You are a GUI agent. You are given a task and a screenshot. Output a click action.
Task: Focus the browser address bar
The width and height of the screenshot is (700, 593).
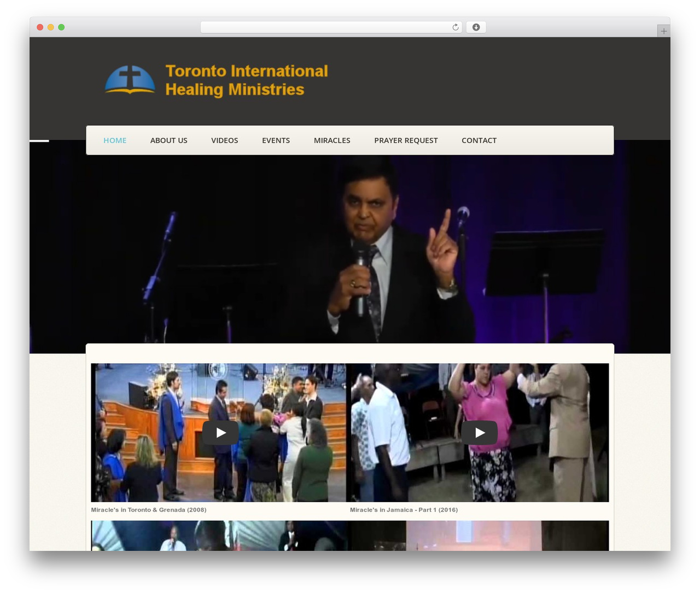[331, 27]
